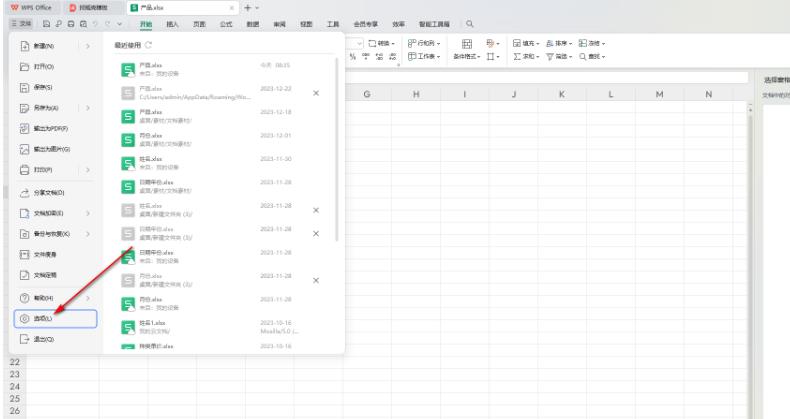
Task: Open quick access toolbar customize dropdown
Action: pyautogui.click(x=119, y=24)
